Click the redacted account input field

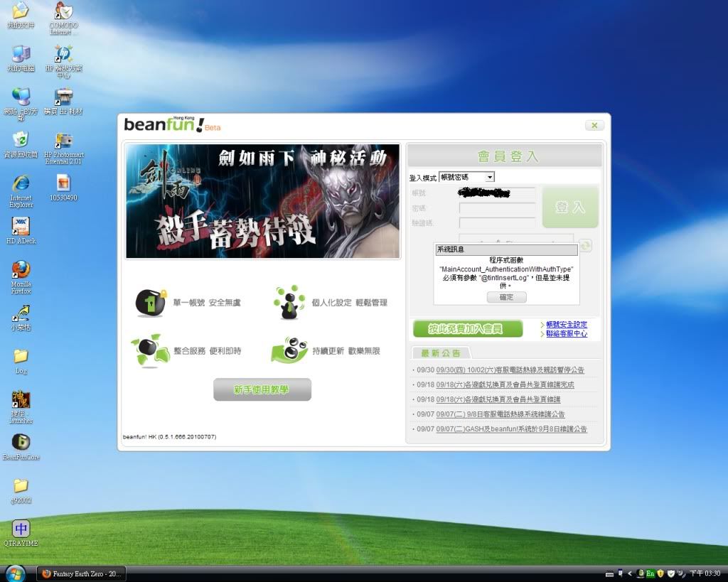click(497, 193)
